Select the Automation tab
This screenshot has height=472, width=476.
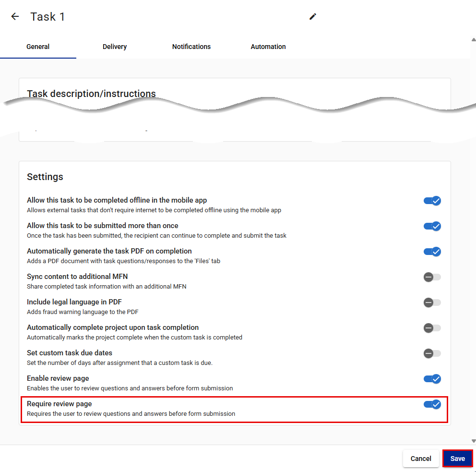pos(268,47)
